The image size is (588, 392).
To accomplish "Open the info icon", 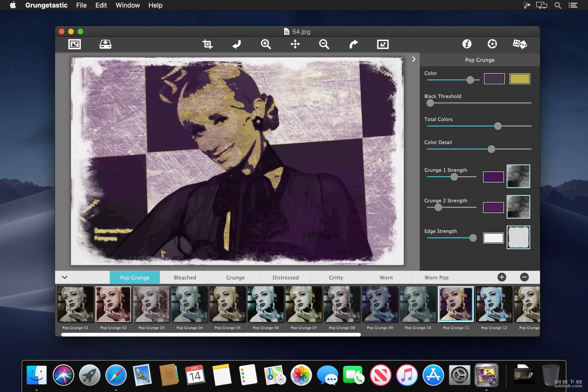I will click(467, 44).
